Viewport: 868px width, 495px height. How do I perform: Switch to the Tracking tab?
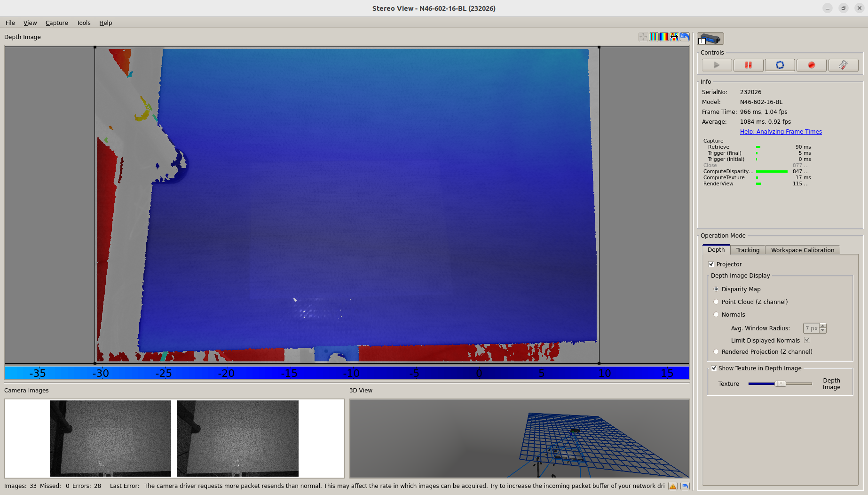(748, 250)
